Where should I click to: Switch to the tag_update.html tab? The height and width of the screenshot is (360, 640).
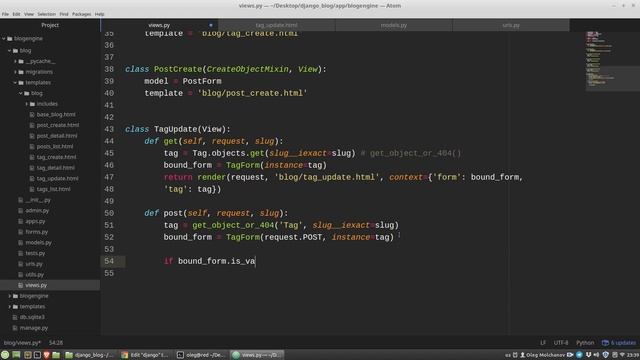pos(276,25)
